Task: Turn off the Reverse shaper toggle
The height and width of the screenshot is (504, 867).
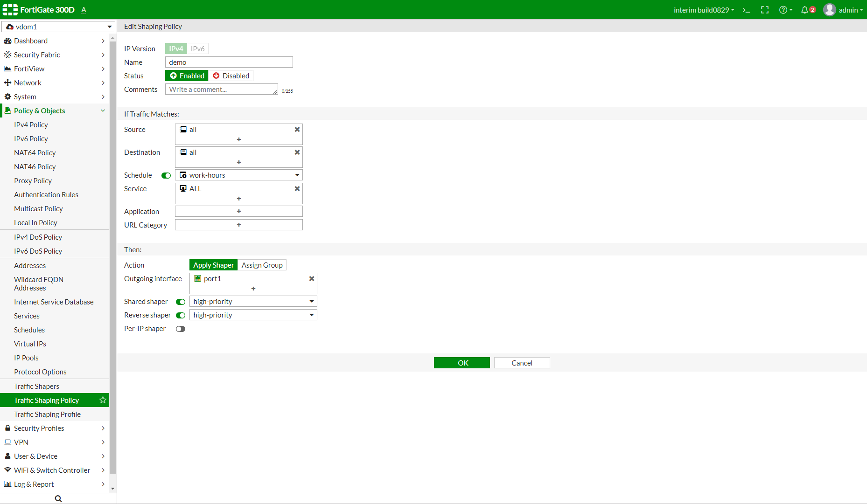Action: coord(180,315)
